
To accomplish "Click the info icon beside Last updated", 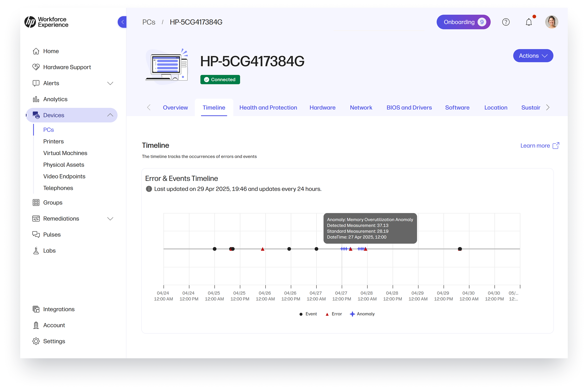I will (x=149, y=189).
